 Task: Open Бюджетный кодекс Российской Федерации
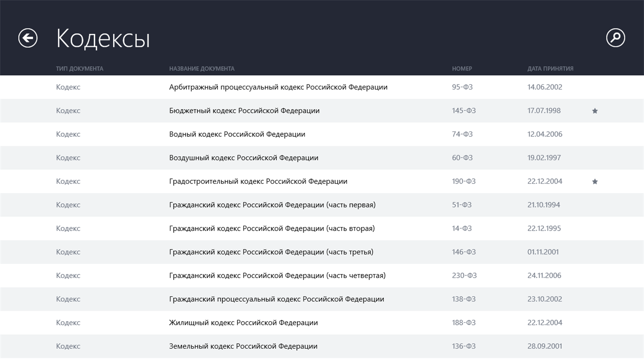pos(244,111)
